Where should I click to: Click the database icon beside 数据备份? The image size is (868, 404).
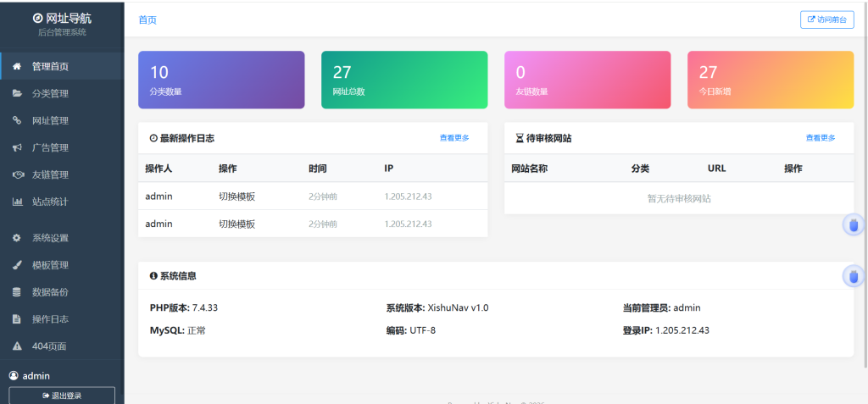tap(17, 292)
